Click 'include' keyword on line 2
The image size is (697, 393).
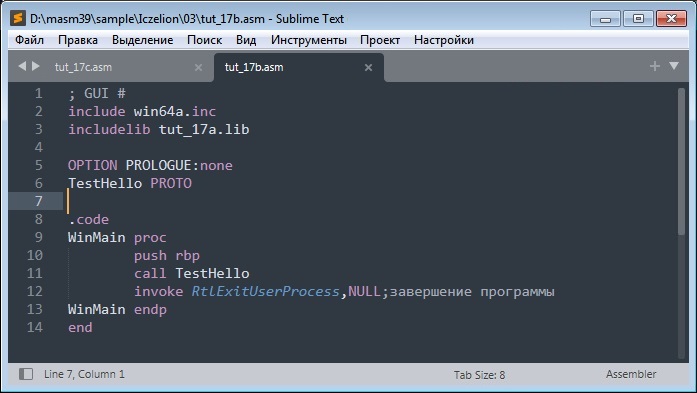pyautogui.click(x=96, y=111)
